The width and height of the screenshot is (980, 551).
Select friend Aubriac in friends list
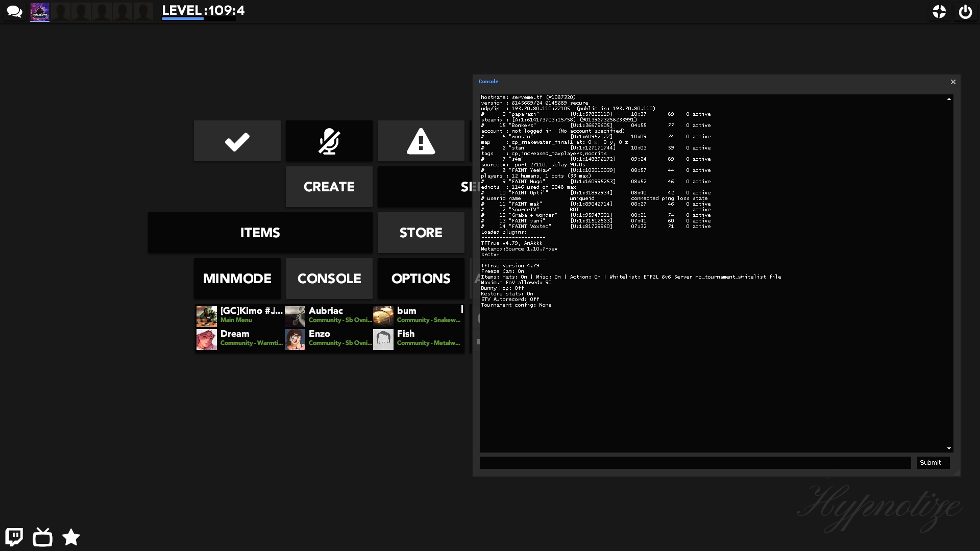tap(328, 315)
